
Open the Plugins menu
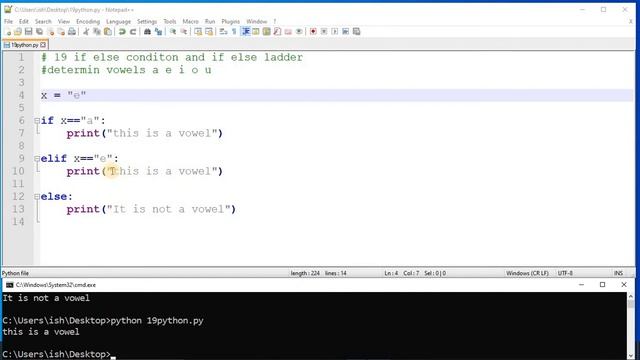coord(231,21)
